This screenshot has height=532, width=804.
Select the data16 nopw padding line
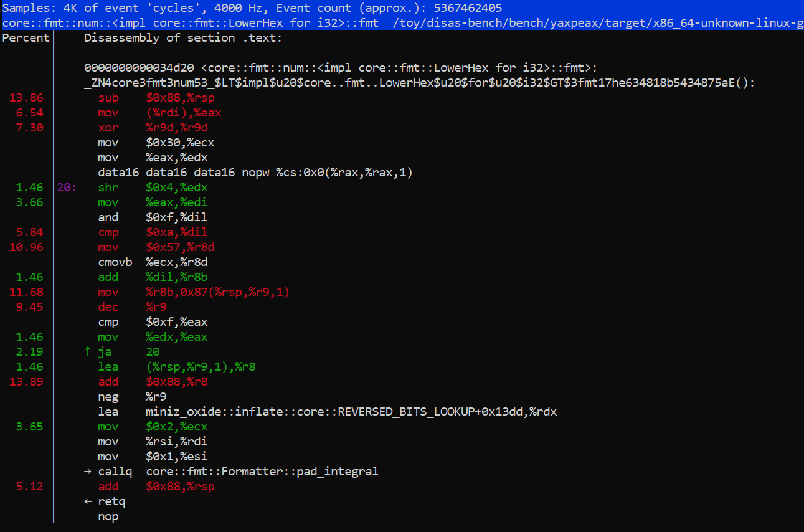[255, 173]
